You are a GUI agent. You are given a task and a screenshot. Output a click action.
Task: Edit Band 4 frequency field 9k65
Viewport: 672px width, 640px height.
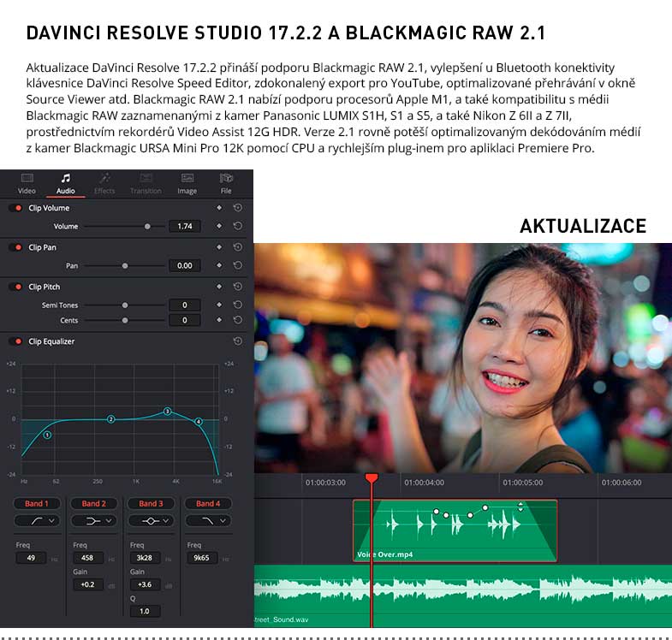pos(202,558)
